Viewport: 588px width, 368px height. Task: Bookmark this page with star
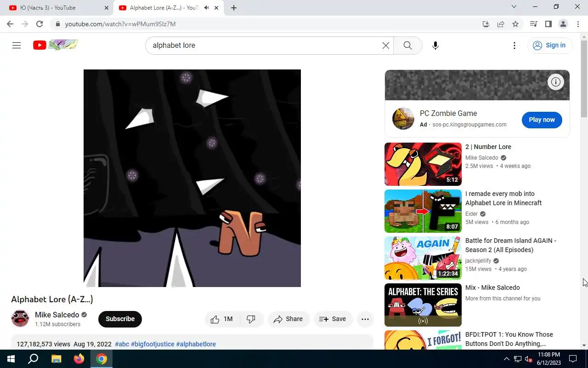515,24
